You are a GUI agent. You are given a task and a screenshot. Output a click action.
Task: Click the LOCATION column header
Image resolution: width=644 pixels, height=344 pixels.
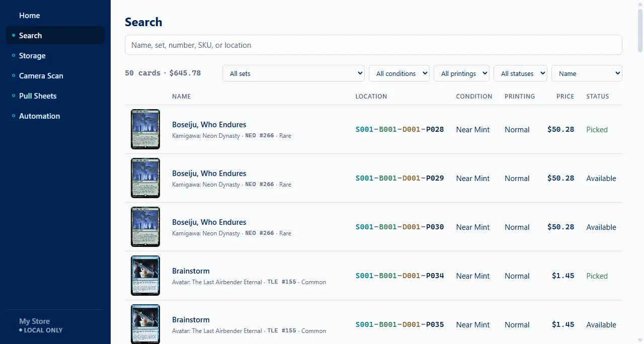tap(371, 97)
